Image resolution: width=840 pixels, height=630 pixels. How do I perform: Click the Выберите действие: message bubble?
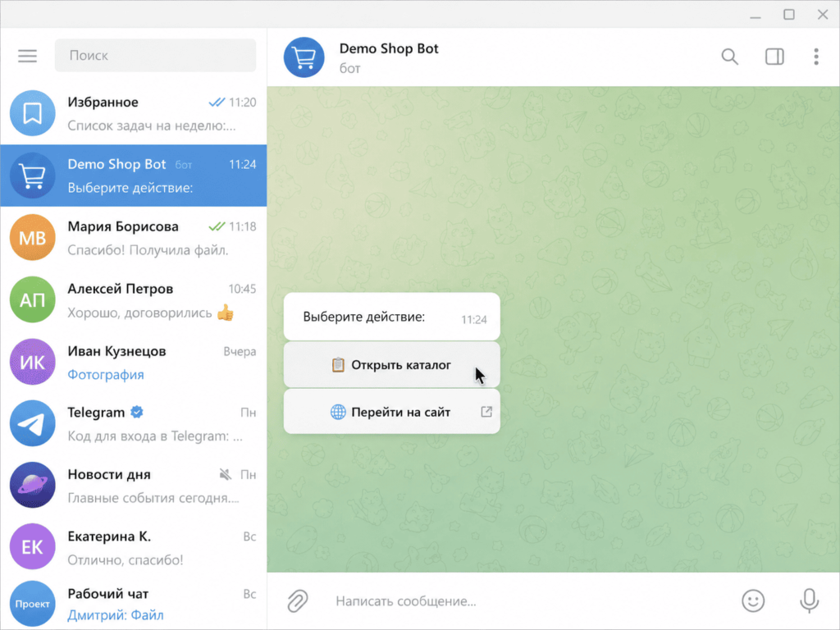click(x=391, y=317)
